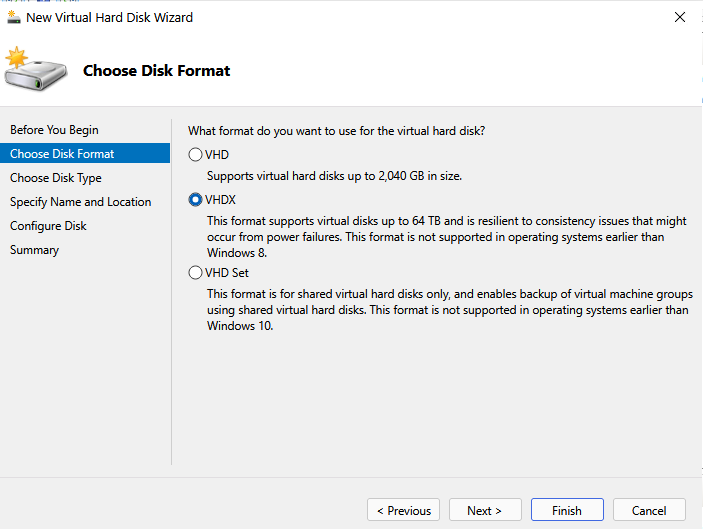Click the 'Choose Disk Format' heading text
The image size is (703, 529).
[156, 70]
